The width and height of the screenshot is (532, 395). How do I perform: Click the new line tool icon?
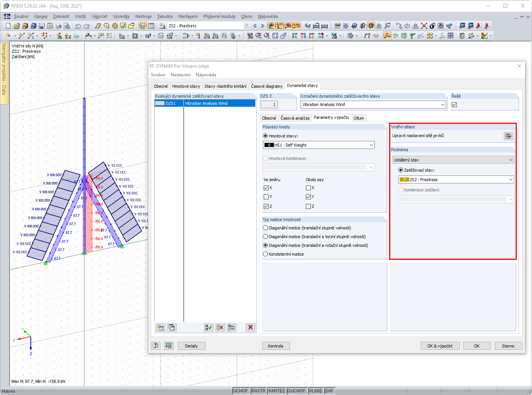pos(21,36)
